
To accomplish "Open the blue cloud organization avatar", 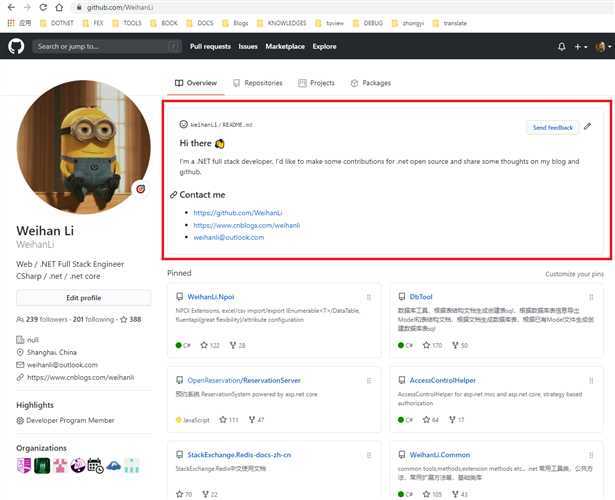I will click(114, 466).
